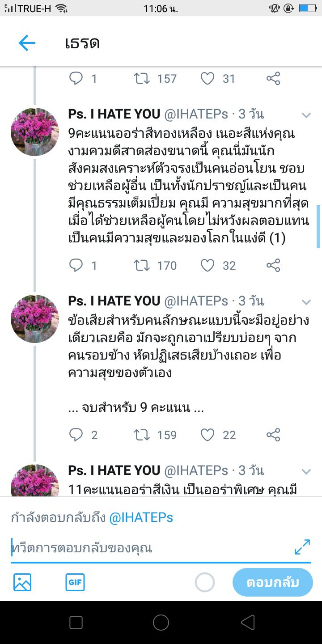Expand the reply composer to full screen
Image resolution: width=322 pixels, height=644 pixels.
[302, 547]
